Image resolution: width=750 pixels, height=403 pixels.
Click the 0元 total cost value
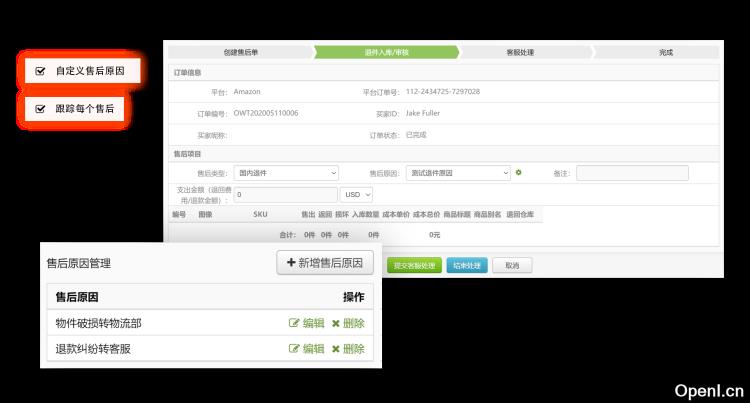click(x=434, y=235)
